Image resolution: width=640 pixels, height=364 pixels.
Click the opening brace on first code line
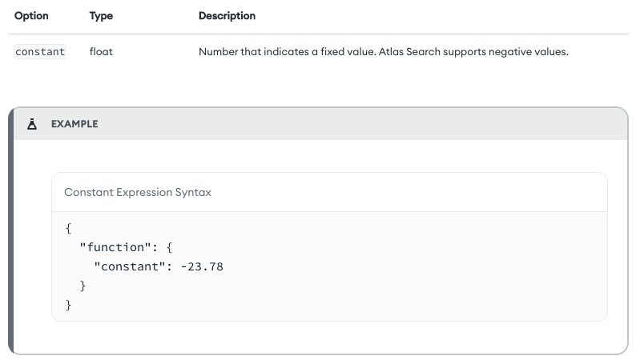pos(69,229)
